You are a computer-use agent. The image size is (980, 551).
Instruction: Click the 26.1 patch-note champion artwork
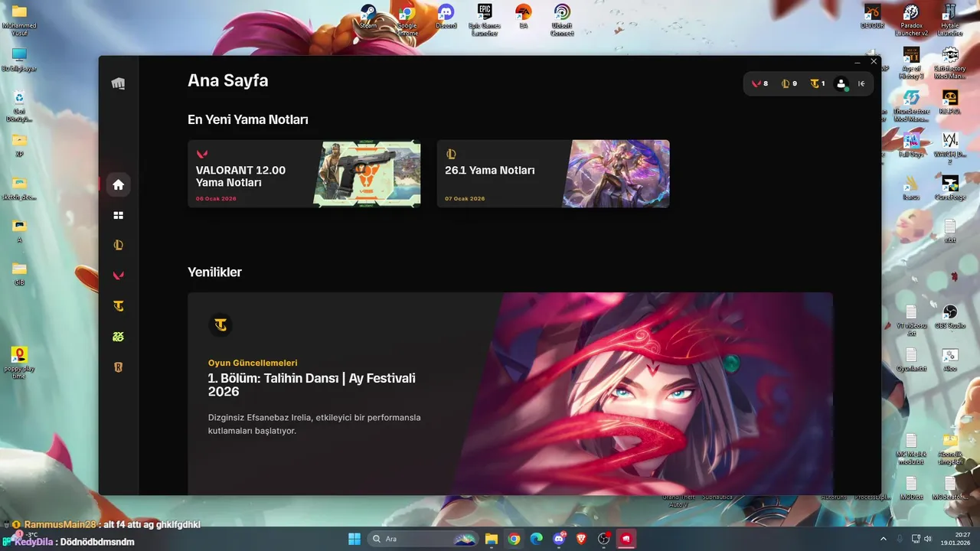point(616,174)
